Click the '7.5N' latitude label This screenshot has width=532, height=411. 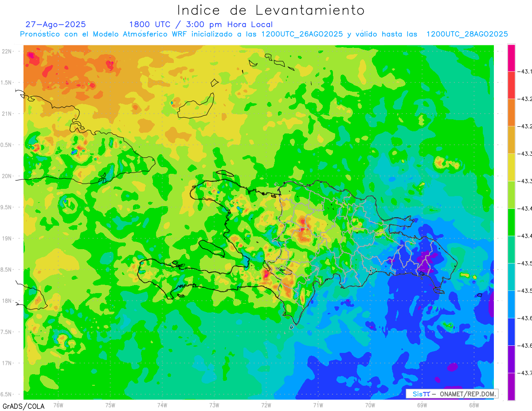coord(7,332)
